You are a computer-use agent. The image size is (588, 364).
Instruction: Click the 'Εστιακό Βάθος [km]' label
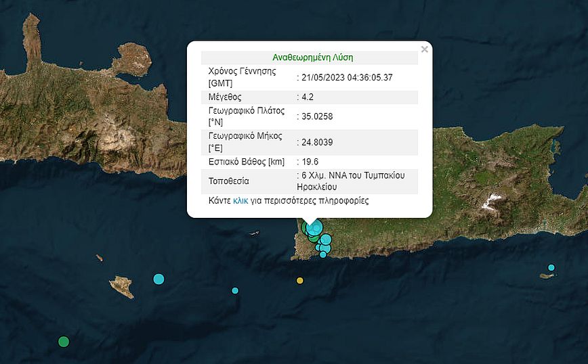coord(247,162)
